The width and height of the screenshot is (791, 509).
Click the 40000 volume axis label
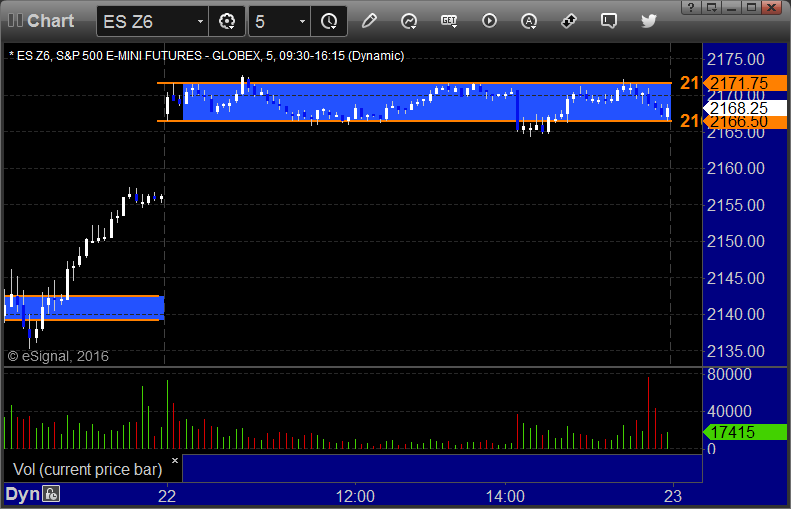729,411
